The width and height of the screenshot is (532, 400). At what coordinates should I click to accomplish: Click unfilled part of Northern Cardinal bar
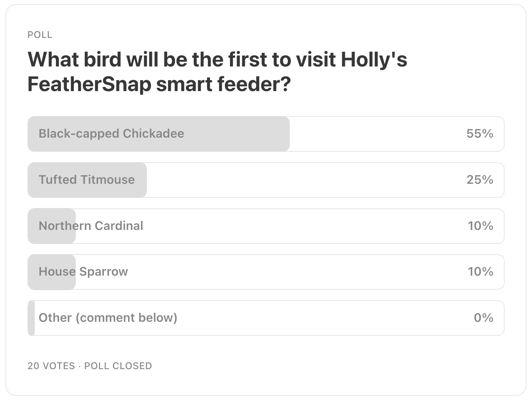pos(305,226)
